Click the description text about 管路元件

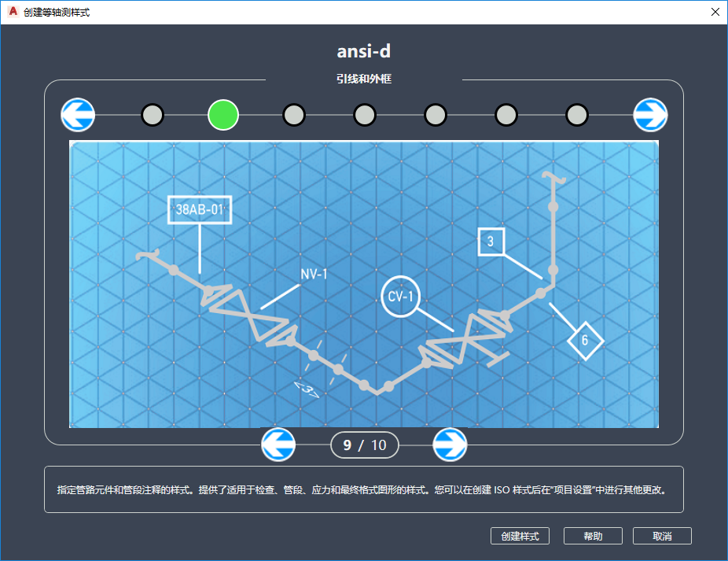pos(362,490)
